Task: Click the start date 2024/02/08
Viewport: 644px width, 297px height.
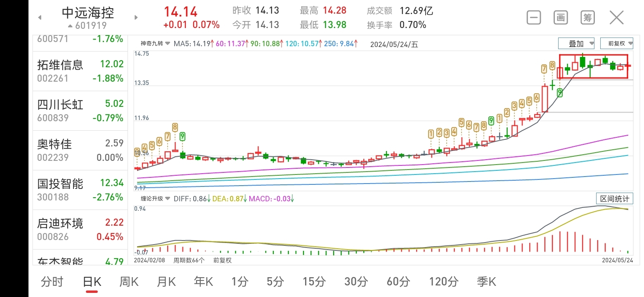Action: point(149,260)
